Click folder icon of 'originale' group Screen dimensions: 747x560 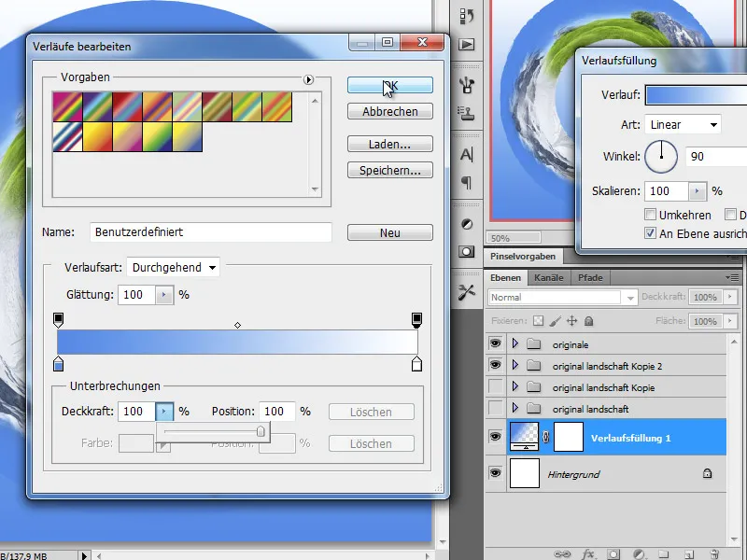533,343
